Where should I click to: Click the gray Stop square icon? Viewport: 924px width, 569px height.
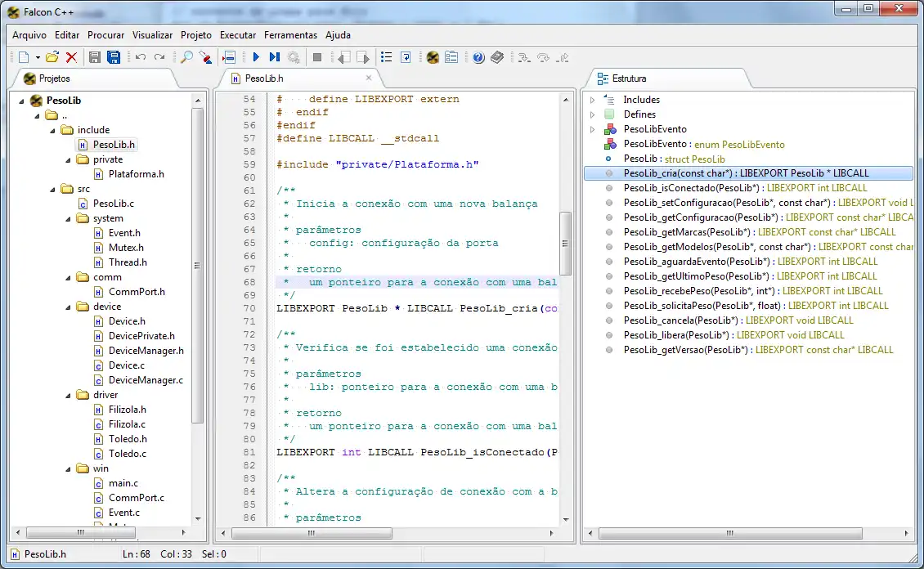(x=317, y=57)
